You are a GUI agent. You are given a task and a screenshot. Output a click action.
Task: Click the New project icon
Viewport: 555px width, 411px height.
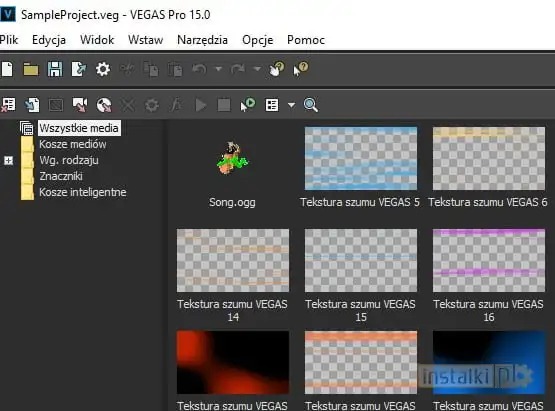click(x=7, y=69)
